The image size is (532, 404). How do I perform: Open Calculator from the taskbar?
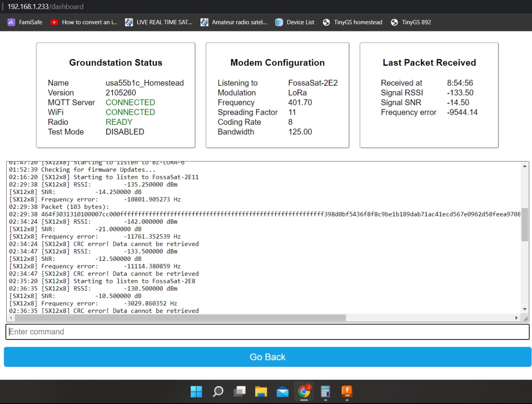[325, 392]
